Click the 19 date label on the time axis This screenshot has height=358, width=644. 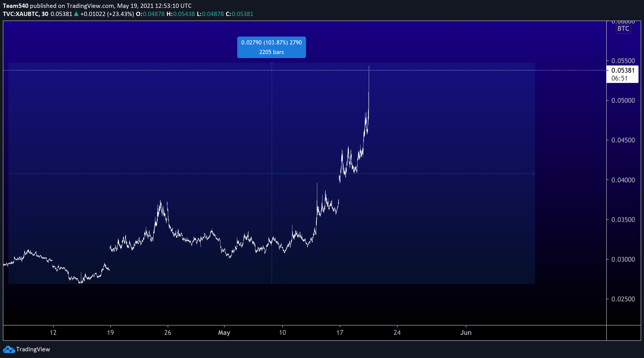[x=110, y=332]
